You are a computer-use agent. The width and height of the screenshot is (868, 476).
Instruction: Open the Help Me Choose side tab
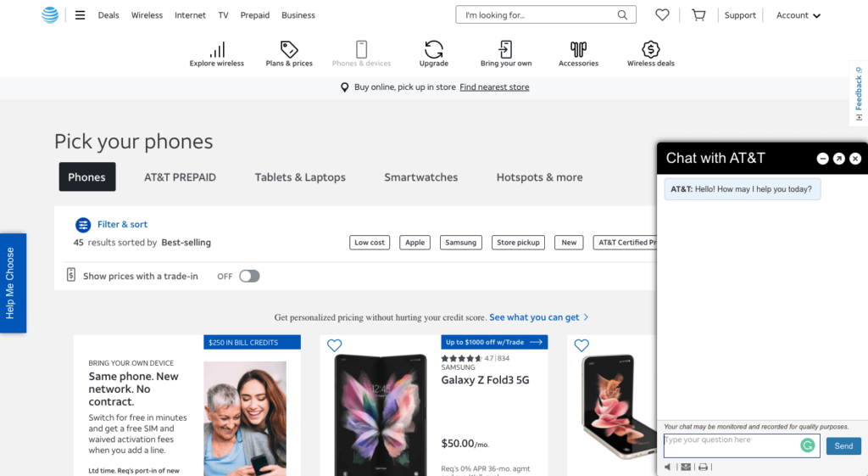[x=13, y=283]
